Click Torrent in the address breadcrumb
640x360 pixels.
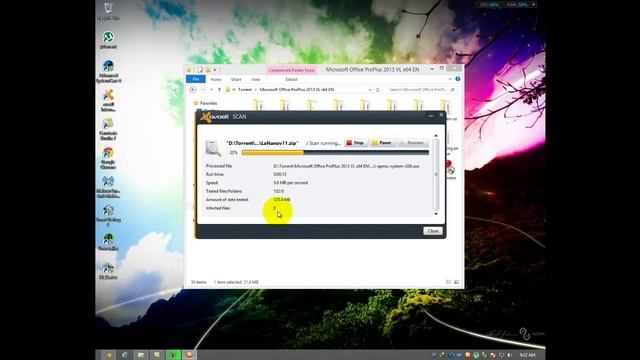[x=245, y=89]
